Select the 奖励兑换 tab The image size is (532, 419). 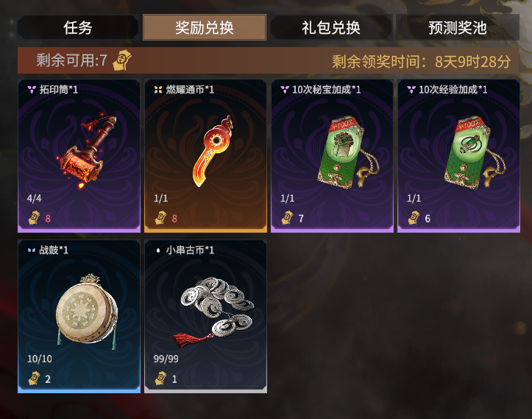pyautogui.click(x=205, y=27)
